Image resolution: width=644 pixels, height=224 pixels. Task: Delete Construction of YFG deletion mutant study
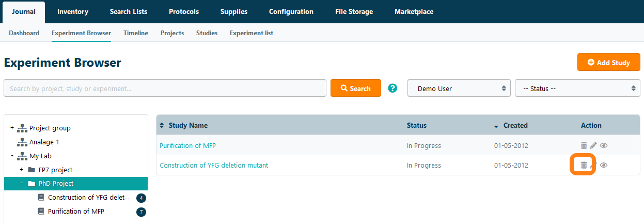584,166
